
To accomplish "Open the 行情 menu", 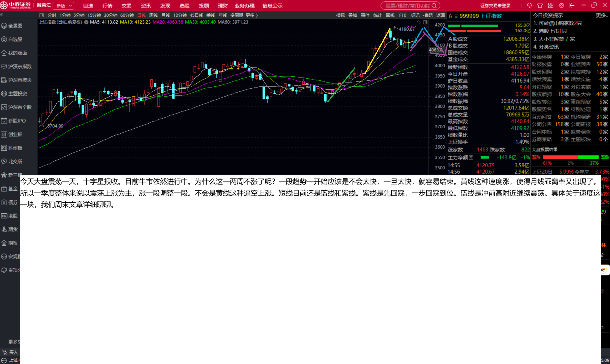I will click(107, 6).
